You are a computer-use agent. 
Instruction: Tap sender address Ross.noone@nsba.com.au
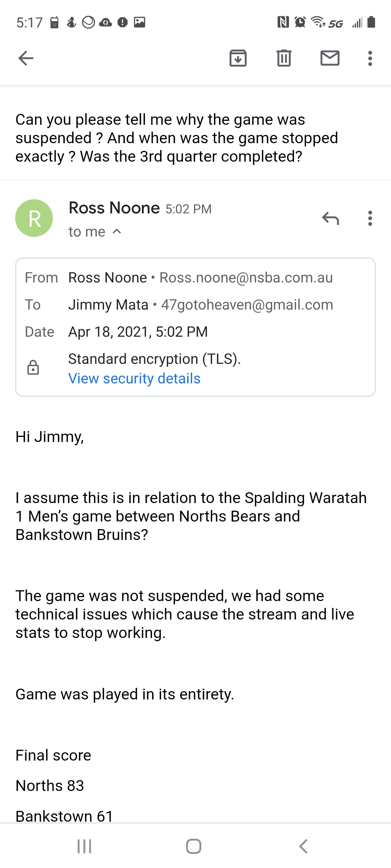(246, 278)
